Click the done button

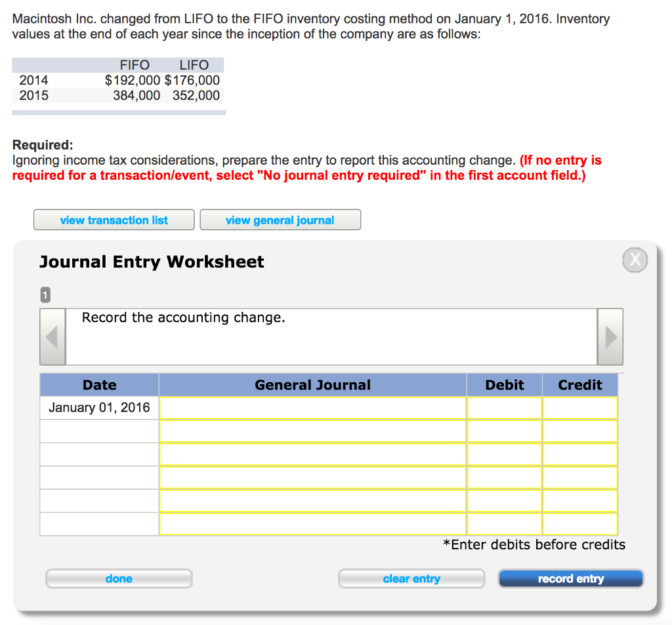(119, 578)
